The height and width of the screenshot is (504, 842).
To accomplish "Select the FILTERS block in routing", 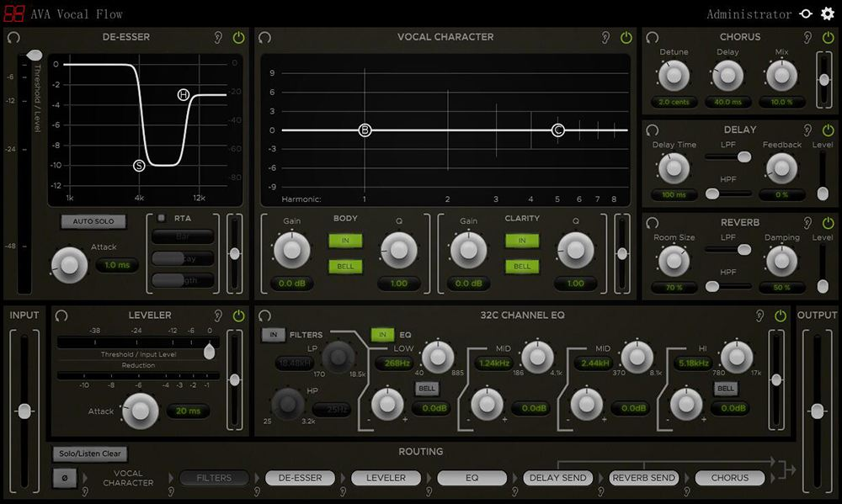I will point(214,478).
